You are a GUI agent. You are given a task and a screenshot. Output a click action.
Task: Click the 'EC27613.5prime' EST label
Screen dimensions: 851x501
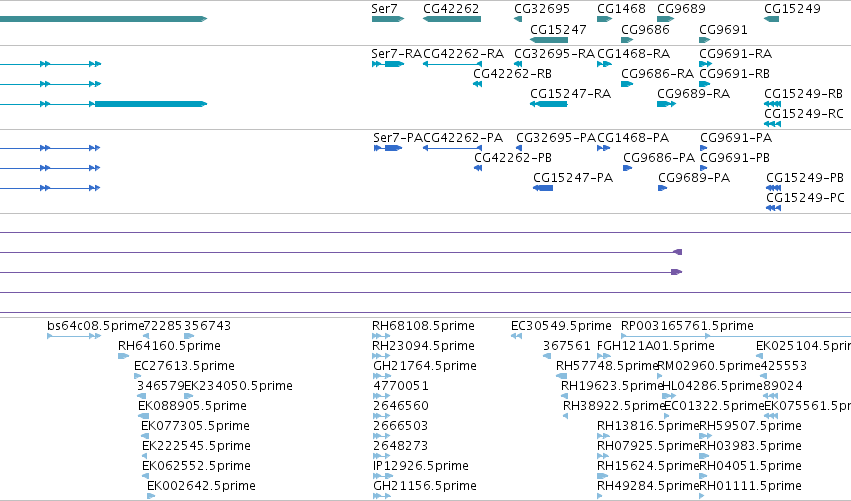coord(184,366)
